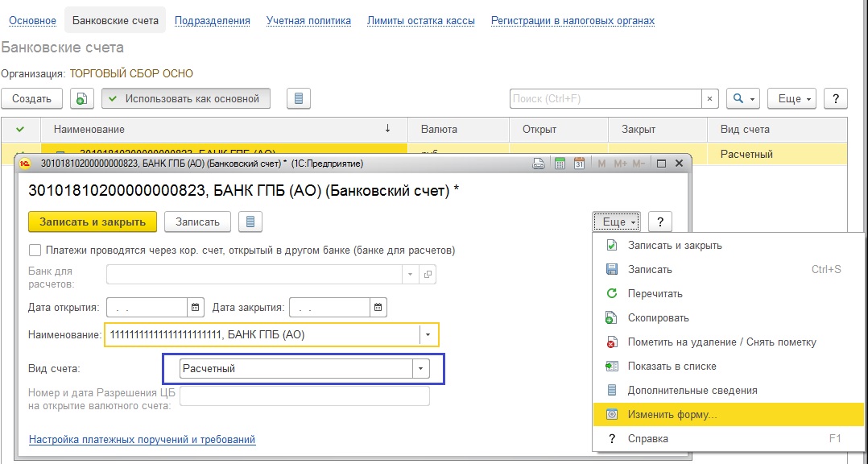The height and width of the screenshot is (464, 868).
Task: Open the copy-account icon next to Создать
Action: (82, 98)
